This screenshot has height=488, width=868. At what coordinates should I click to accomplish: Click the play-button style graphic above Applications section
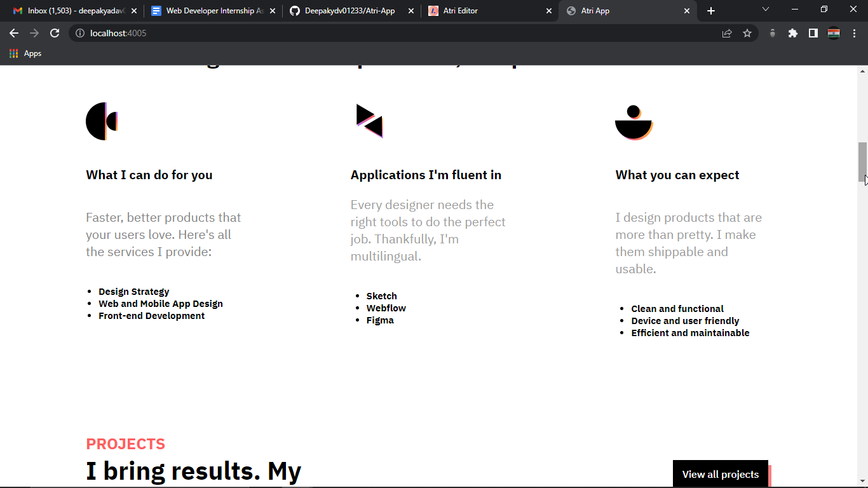click(369, 121)
